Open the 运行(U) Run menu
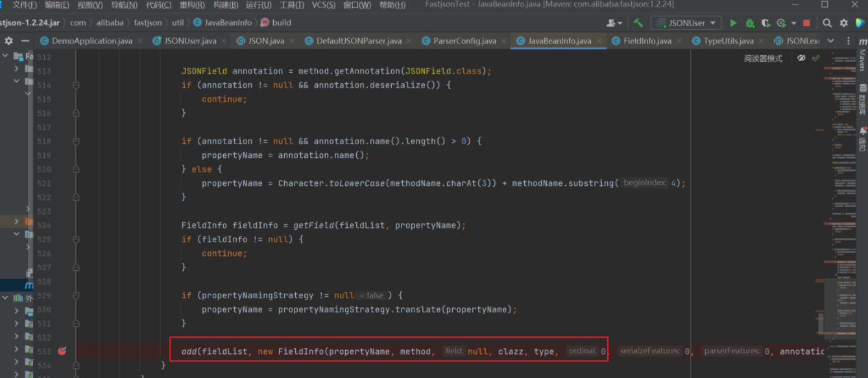Screen dimensions: 868x378 [259, 5]
